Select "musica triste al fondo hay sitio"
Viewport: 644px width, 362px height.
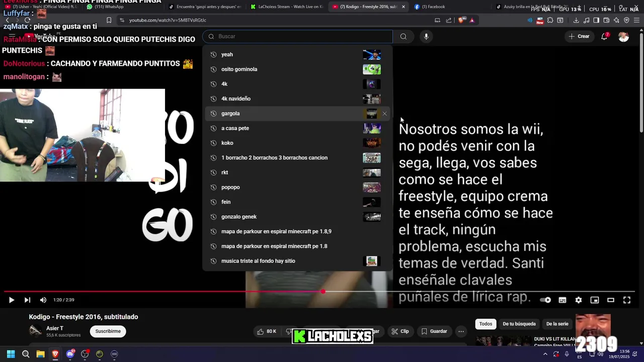[x=297, y=261]
